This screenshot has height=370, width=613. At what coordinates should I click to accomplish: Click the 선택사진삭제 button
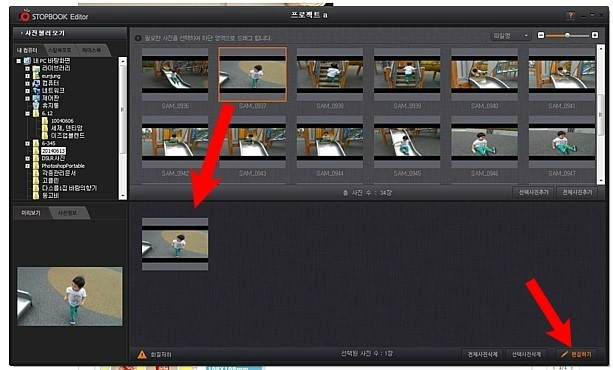[526, 354]
